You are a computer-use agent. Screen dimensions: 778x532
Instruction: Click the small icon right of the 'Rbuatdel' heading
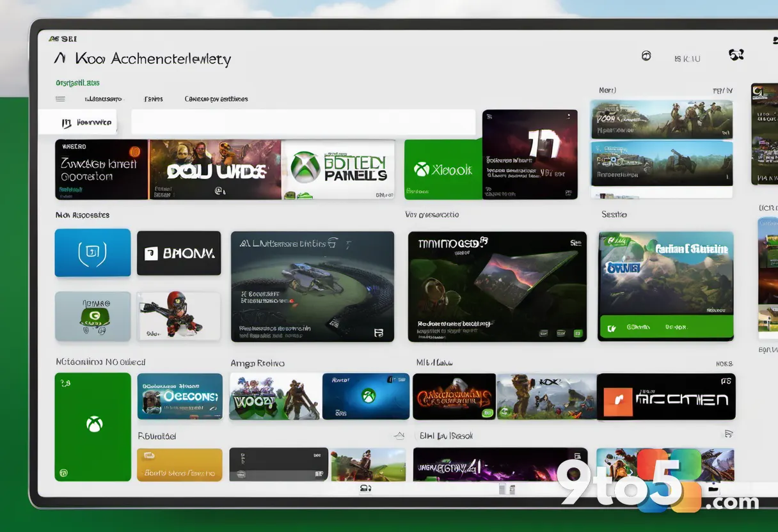(x=399, y=436)
